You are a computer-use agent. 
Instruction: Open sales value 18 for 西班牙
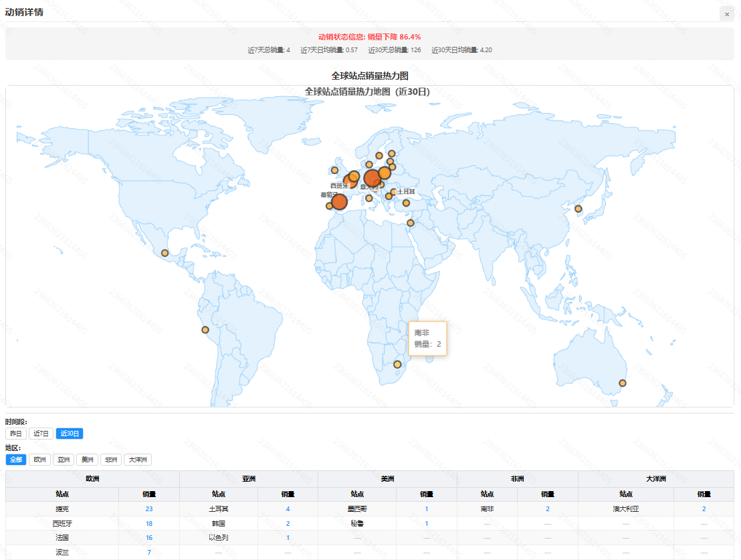coord(148,523)
